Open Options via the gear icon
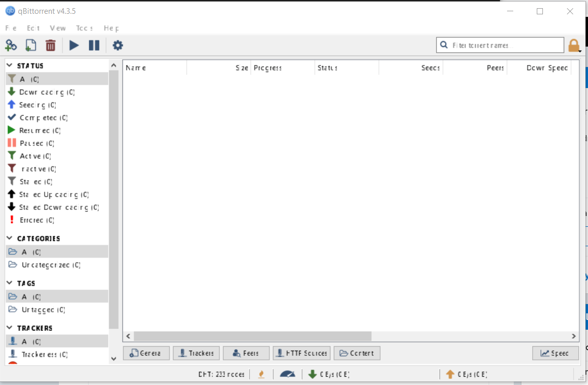This screenshot has width=588, height=385. point(118,46)
